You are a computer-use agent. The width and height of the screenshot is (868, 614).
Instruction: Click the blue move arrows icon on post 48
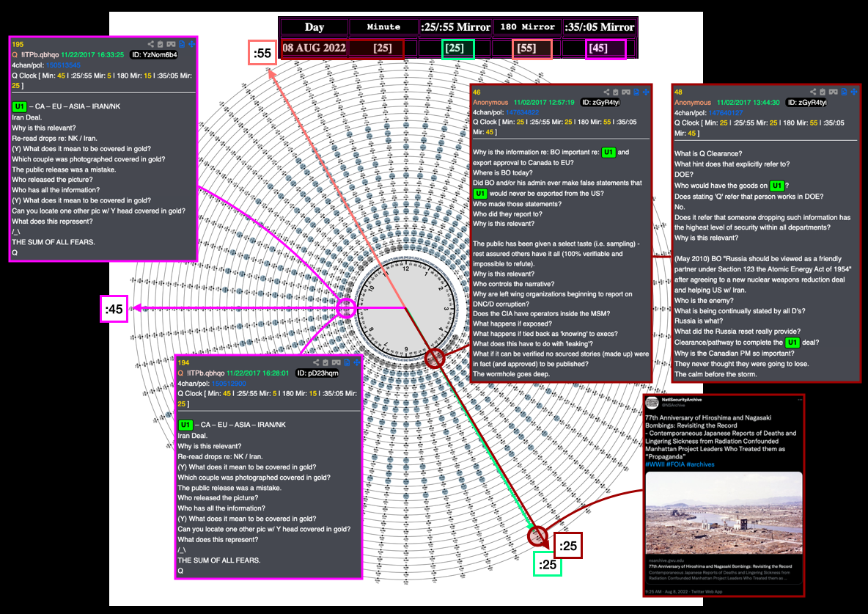pyautogui.click(x=853, y=92)
